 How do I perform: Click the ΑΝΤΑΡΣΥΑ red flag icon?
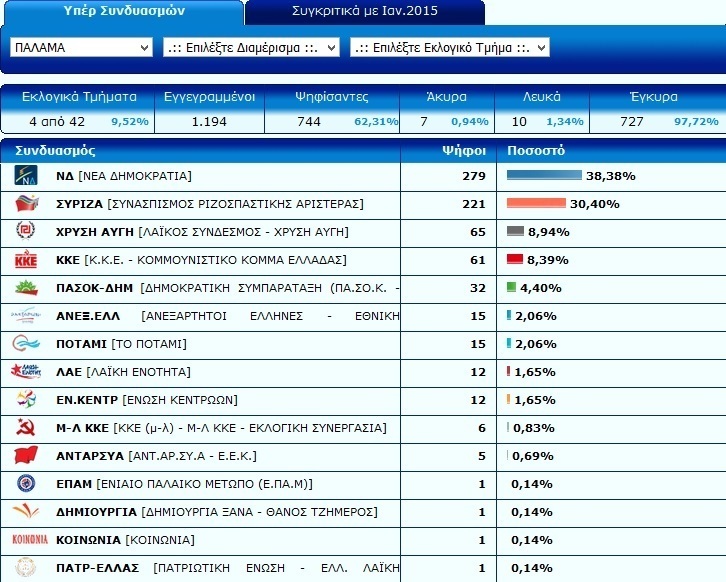[x=26, y=455]
